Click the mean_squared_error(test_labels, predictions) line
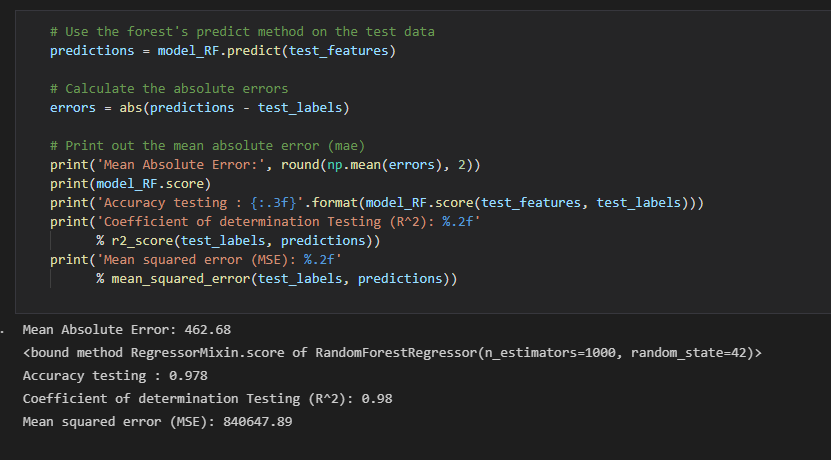831x460 pixels. tap(277, 279)
